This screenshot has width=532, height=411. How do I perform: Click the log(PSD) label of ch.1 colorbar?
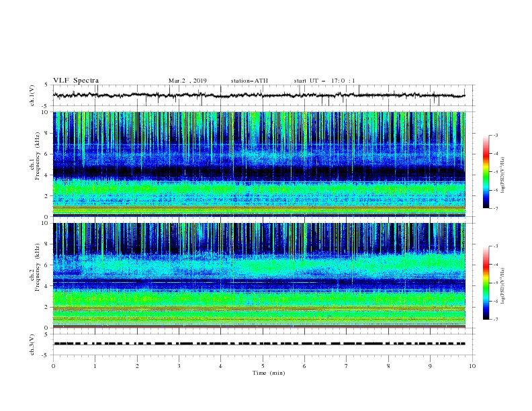[502, 175]
